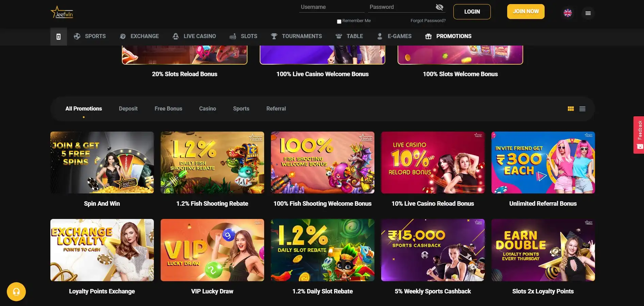Viewport: 644px width, 306px height.
Task: Click the E-Games joystick icon
Action: (x=380, y=36)
